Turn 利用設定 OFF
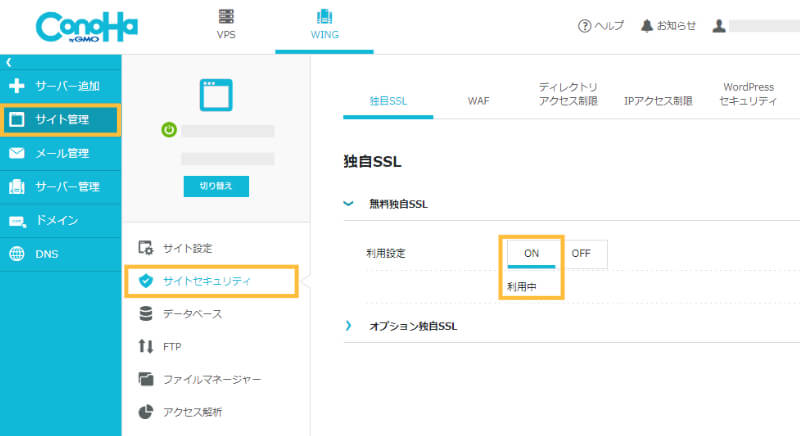Image resolution: width=800 pixels, height=436 pixels. coord(581,253)
